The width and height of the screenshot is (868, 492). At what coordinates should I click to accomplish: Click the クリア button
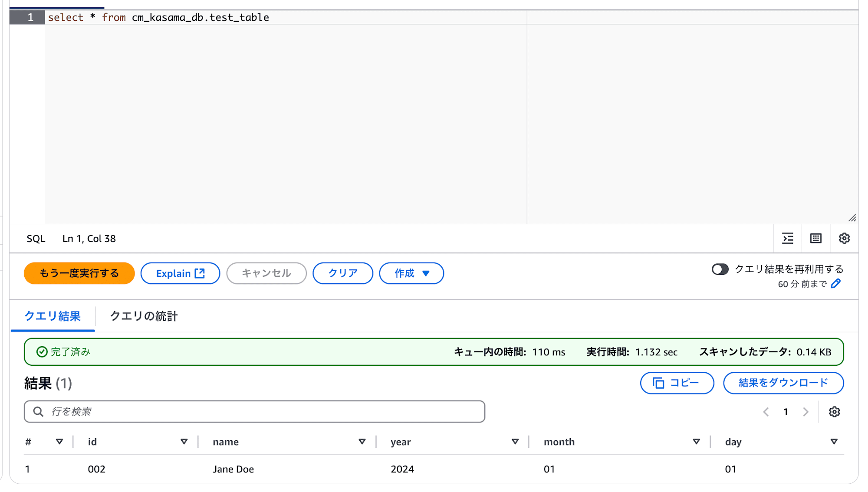(x=343, y=273)
